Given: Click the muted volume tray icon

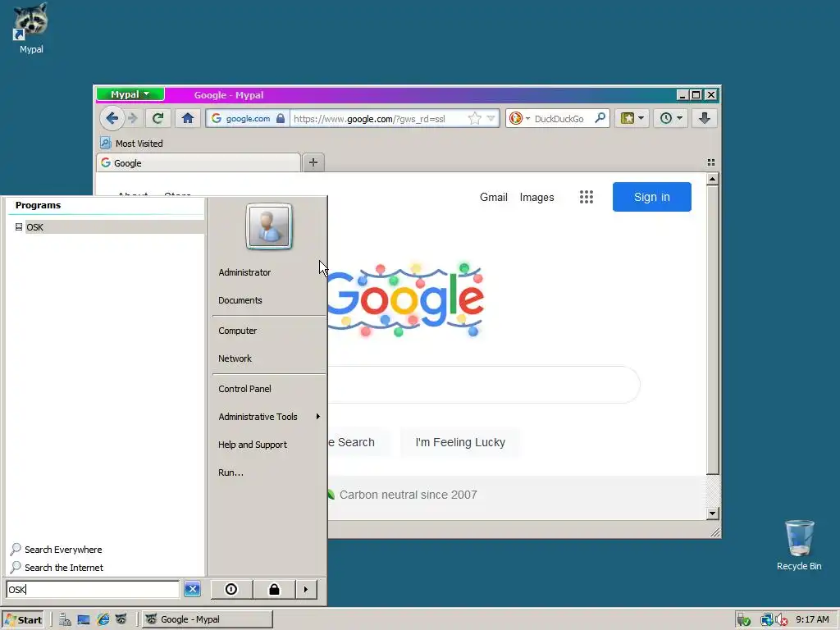Looking at the screenshot, I should [782, 620].
